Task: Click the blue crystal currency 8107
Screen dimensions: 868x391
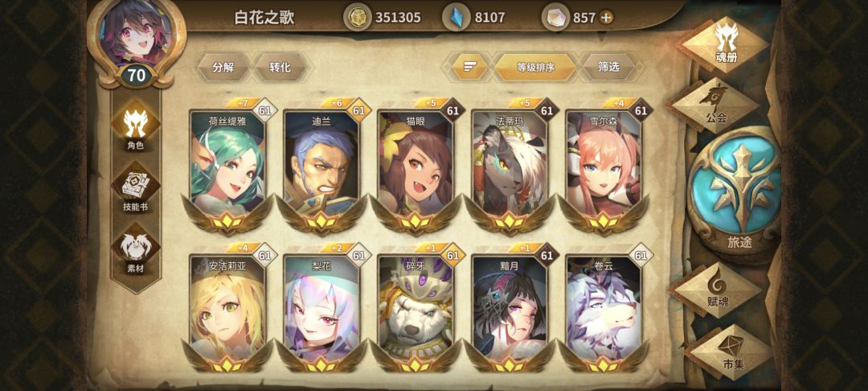Action: coord(474,17)
